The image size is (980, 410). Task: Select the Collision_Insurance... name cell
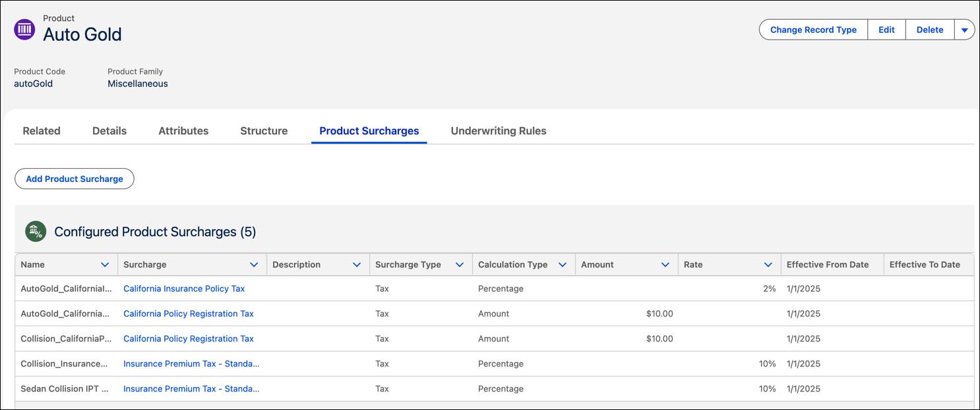pyautogui.click(x=67, y=364)
